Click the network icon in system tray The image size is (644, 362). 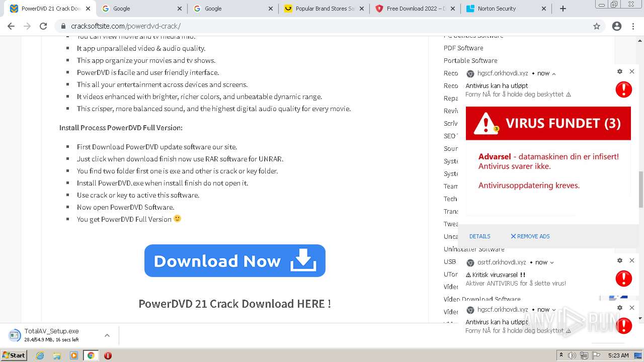[584, 355]
